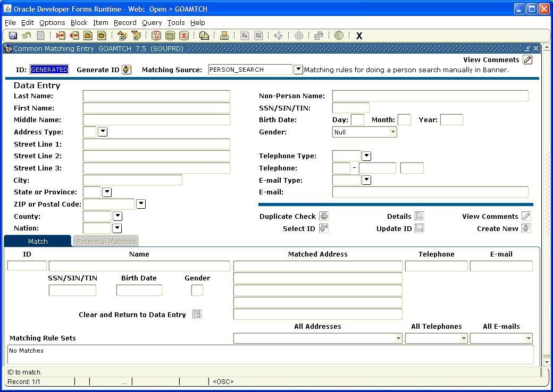Click in the E-mail field under E-mail Type
The width and height of the screenshot is (553, 392).
tap(430, 192)
